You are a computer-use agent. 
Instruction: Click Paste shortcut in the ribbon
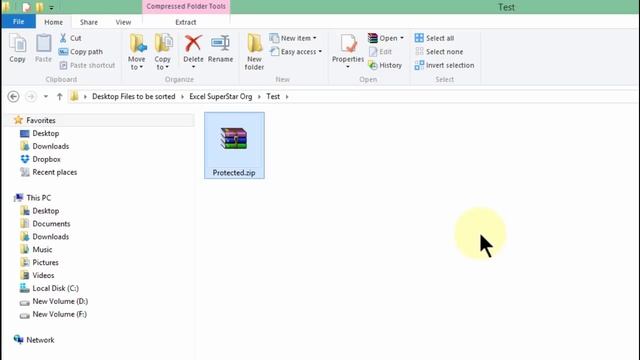tap(87, 65)
